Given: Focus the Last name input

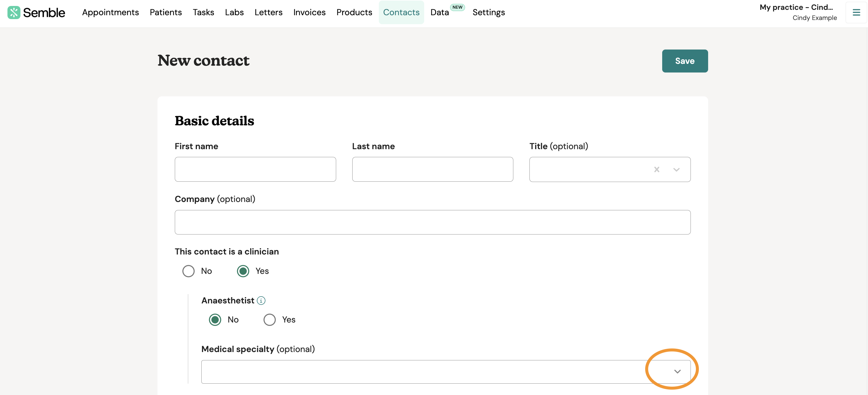Looking at the screenshot, I should click(433, 169).
